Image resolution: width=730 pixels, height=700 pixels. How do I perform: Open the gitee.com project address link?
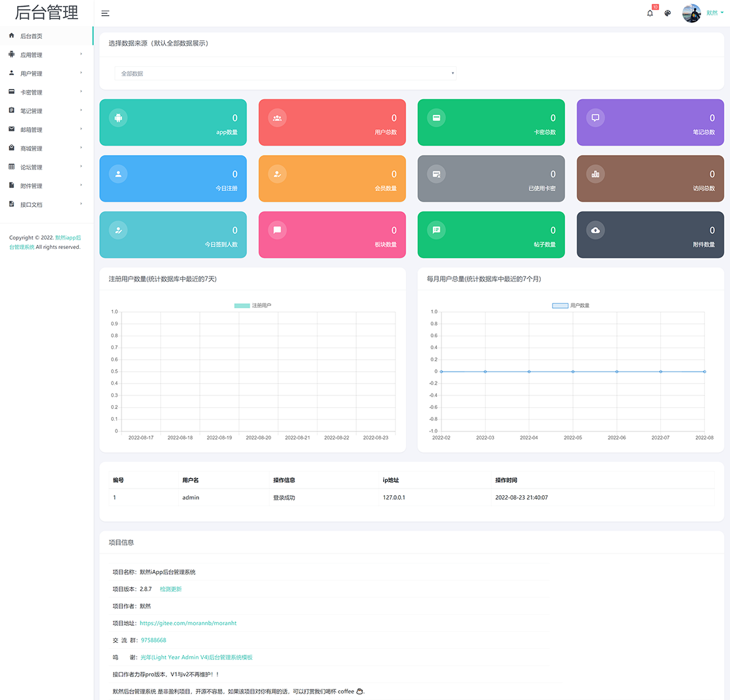point(188,623)
